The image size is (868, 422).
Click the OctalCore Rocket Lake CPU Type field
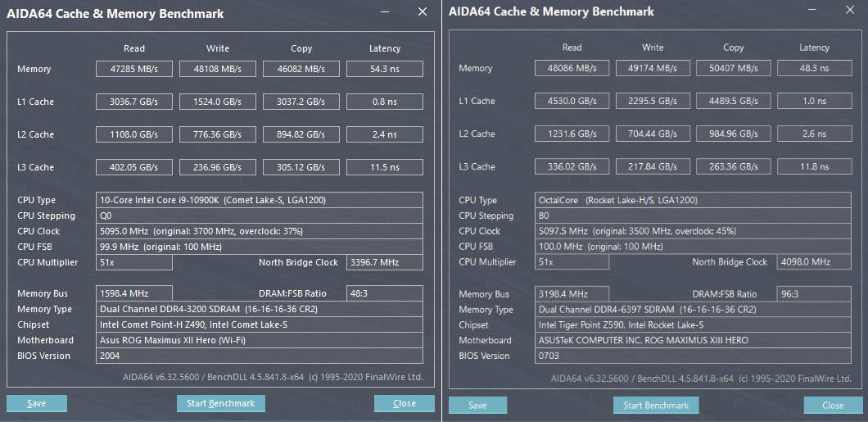click(x=693, y=200)
